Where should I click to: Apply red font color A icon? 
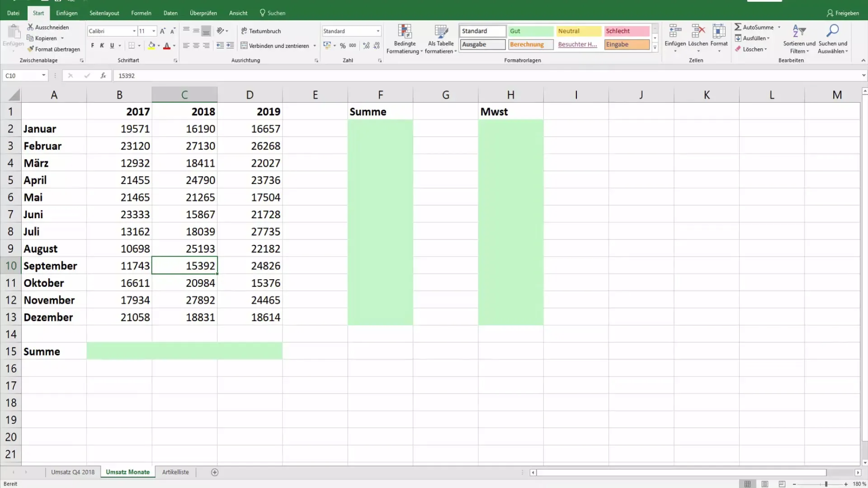pyautogui.click(x=167, y=45)
